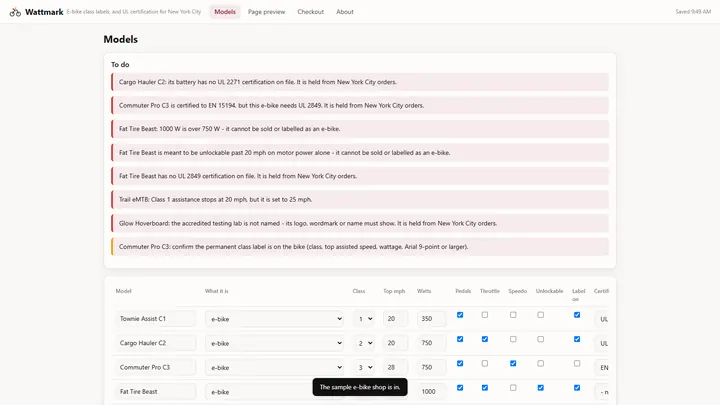The height and width of the screenshot is (405, 720).
Task: Click the Watts field showing 1000
Action: click(x=431, y=392)
